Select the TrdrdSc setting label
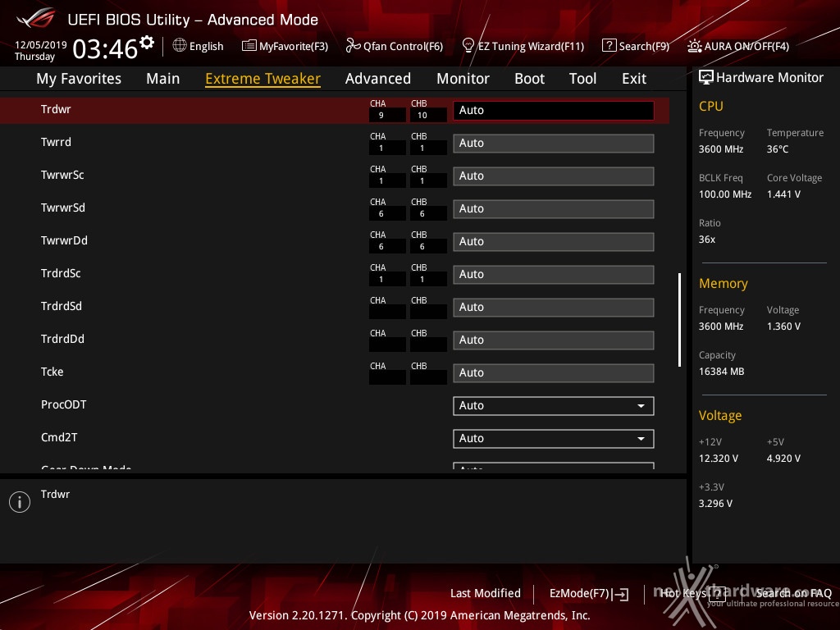Viewport: 840px width, 630px height. [x=61, y=273]
